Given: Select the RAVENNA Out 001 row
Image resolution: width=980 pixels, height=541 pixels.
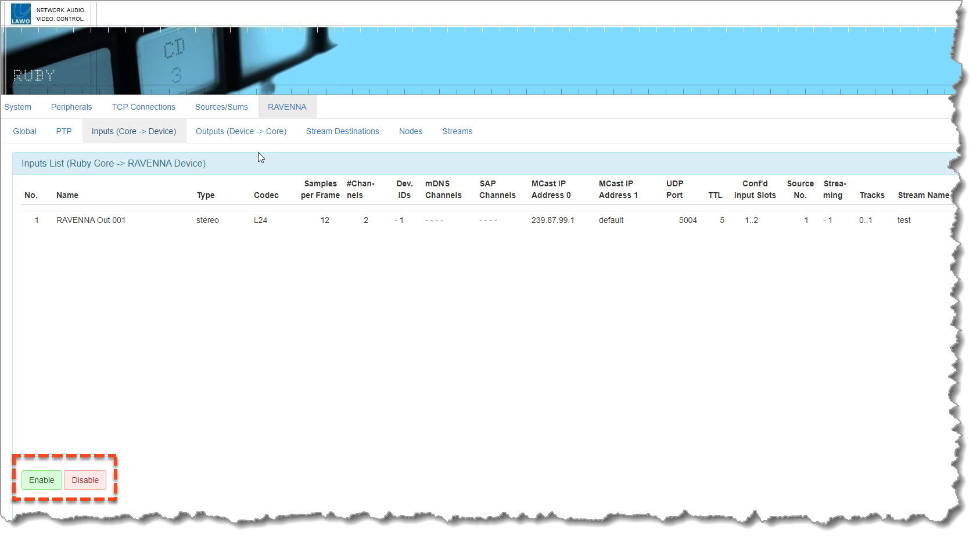Looking at the screenshot, I should pyautogui.click(x=91, y=220).
